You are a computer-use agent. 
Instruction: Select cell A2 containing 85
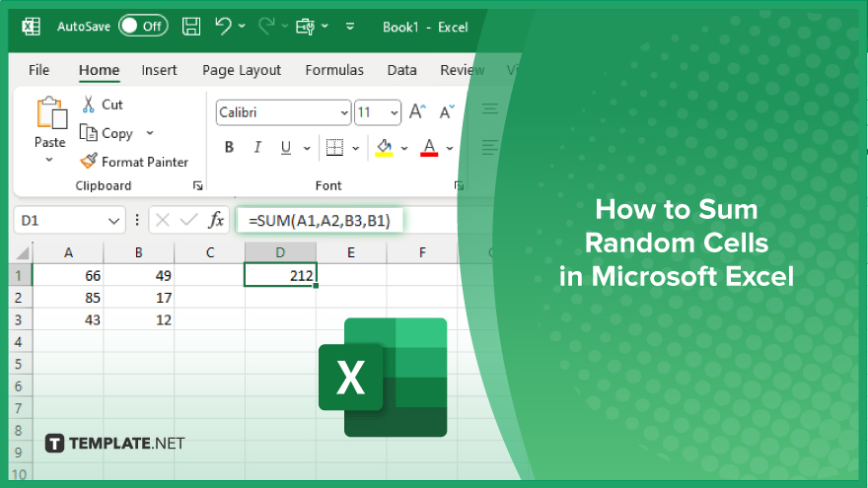tap(68, 298)
